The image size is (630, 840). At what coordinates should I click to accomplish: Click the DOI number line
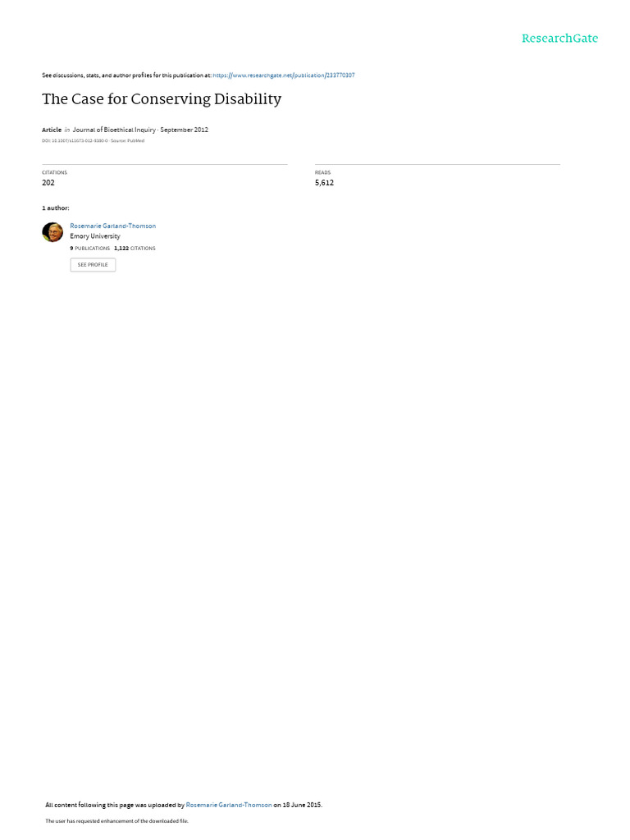75,141
